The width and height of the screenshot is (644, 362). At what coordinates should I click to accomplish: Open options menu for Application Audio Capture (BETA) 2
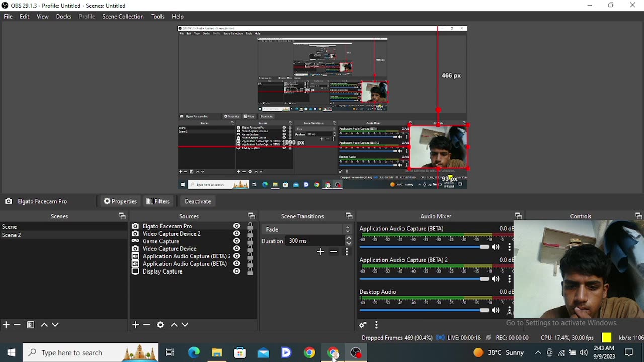coord(509,279)
